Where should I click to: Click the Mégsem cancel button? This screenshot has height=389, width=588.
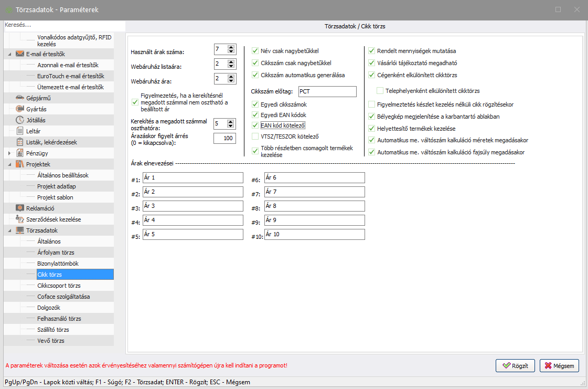[x=559, y=366]
